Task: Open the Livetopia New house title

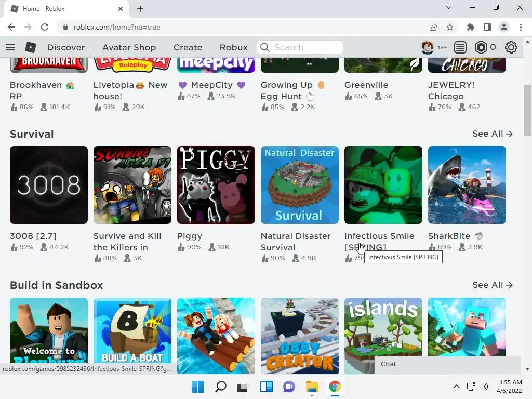Action: 130,90
